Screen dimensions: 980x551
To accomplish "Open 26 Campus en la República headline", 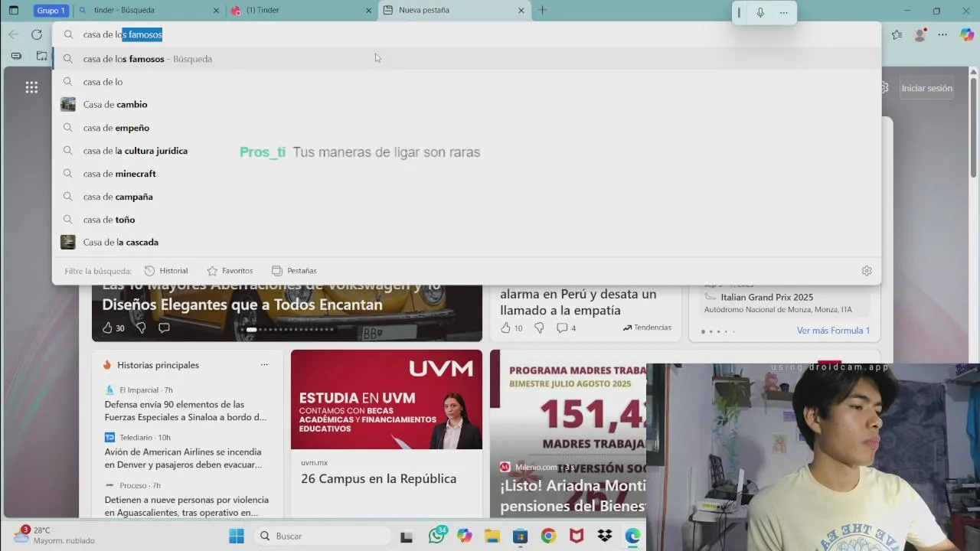I will click(x=378, y=478).
